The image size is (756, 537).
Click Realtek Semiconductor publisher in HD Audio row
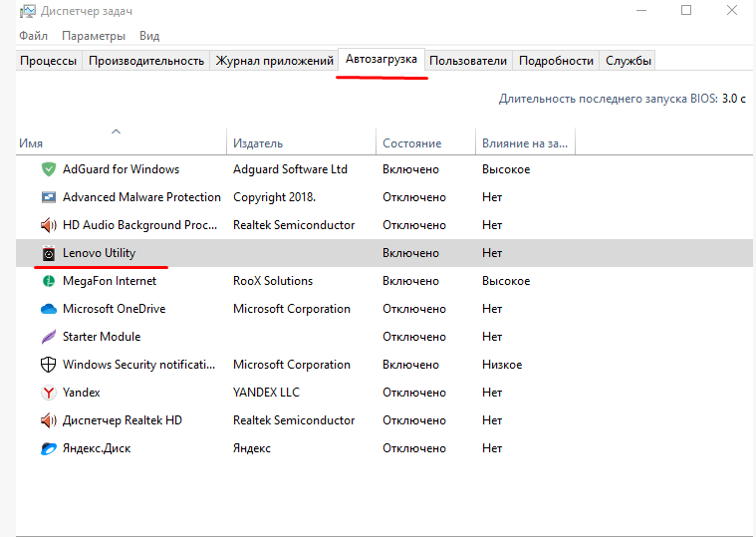[x=294, y=225]
